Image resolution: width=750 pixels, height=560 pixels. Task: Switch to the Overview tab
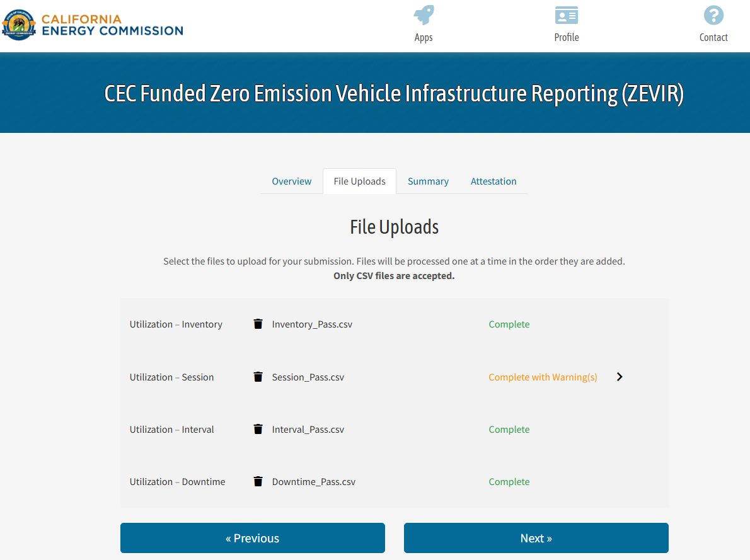[x=291, y=181]
